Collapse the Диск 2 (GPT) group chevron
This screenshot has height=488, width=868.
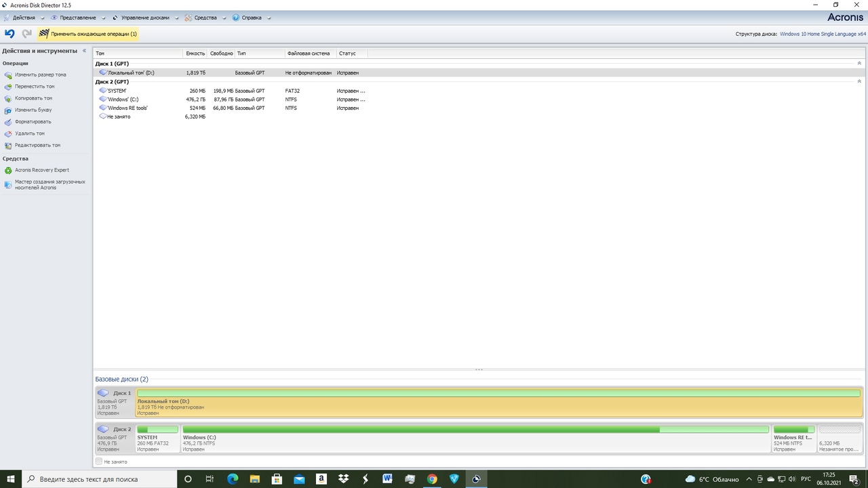(x=859, y=82)
